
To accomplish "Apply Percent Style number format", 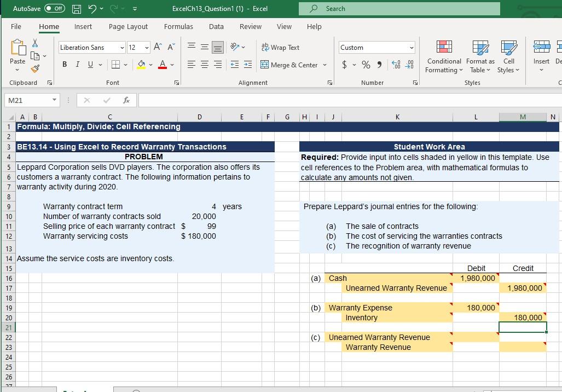I will tap(366, 65).
